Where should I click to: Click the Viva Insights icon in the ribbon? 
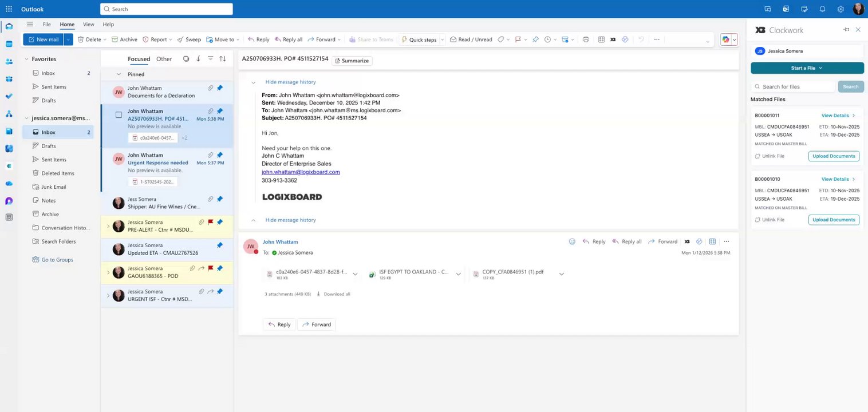pyautogui.click(x=625, y=39)
